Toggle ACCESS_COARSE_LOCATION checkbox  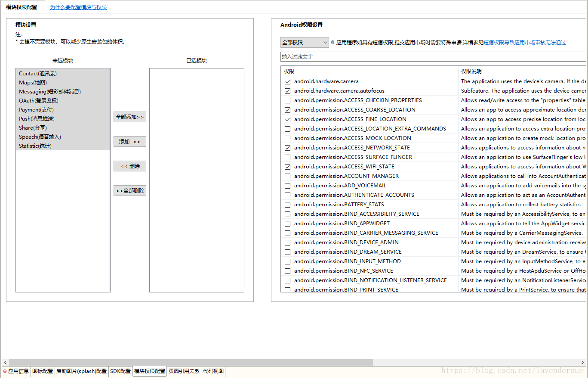click(287, 110)
